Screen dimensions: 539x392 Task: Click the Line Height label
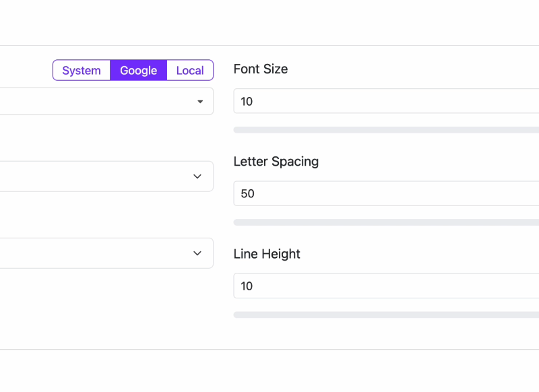click(267, 254)
